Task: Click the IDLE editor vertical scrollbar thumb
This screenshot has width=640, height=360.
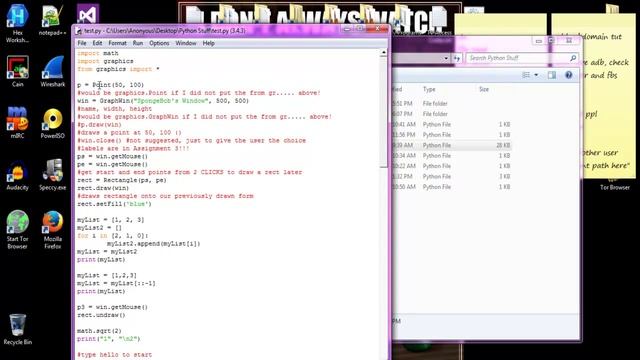Action: click(x=383, y=112)
